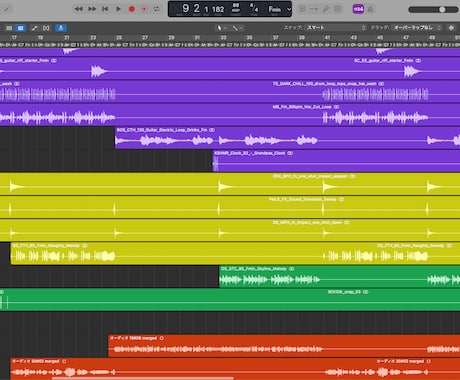Viewport: 460px width, 380px height.
Task: Click the beat value 2 in LCD
Action: click(197, 8)
